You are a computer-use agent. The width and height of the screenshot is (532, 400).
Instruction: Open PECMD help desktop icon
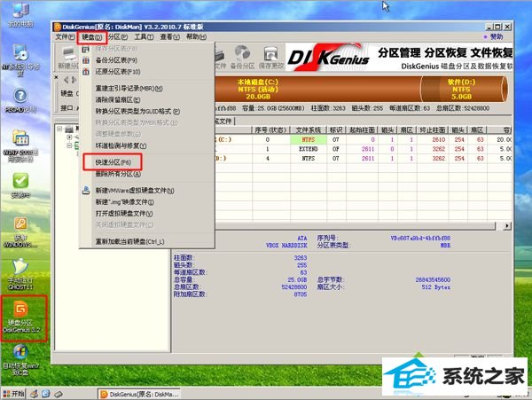[x=20, y=101]
